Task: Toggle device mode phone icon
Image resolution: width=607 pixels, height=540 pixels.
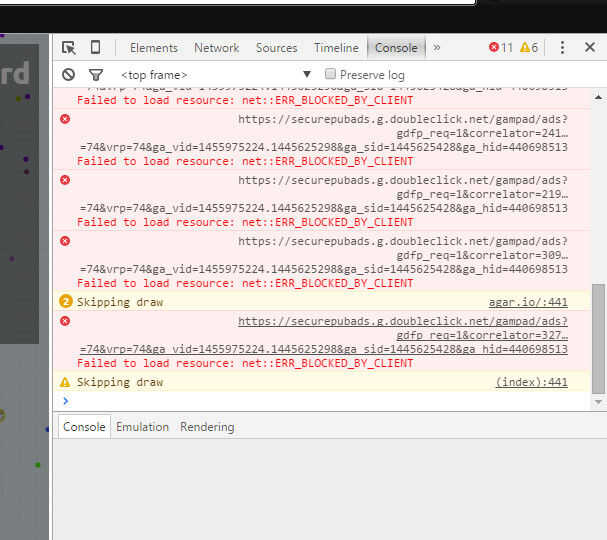Action: click(95, 48)
